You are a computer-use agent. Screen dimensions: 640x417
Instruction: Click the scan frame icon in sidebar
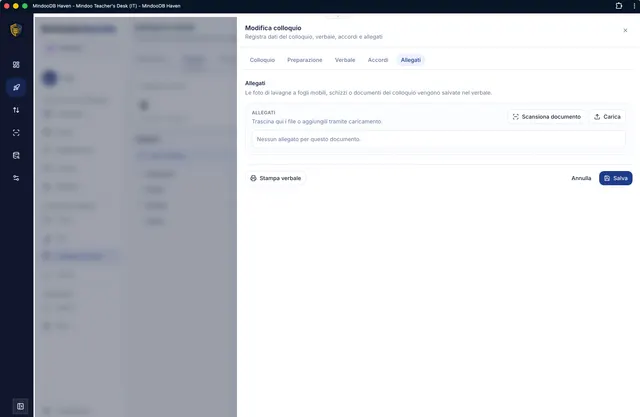point(16,133)
